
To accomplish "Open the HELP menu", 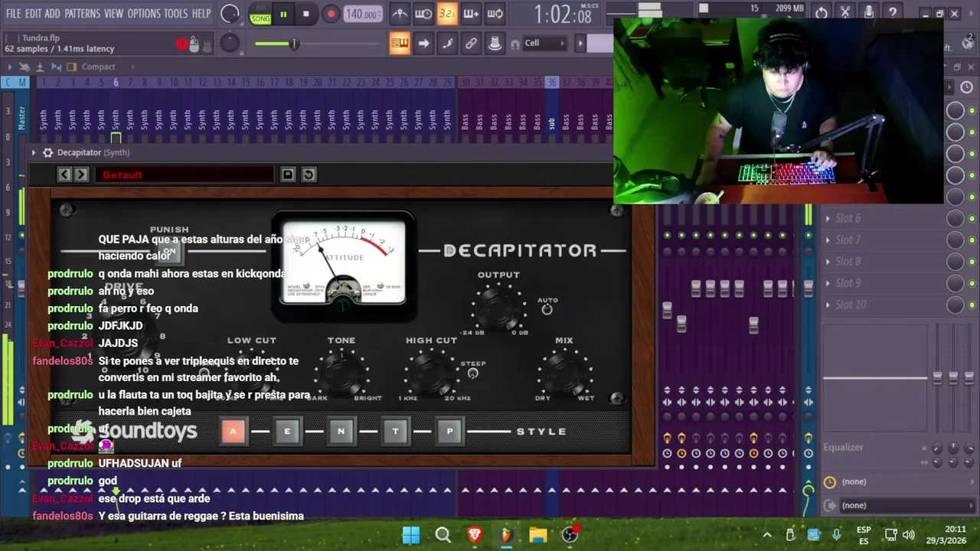I will pos(201,14).
